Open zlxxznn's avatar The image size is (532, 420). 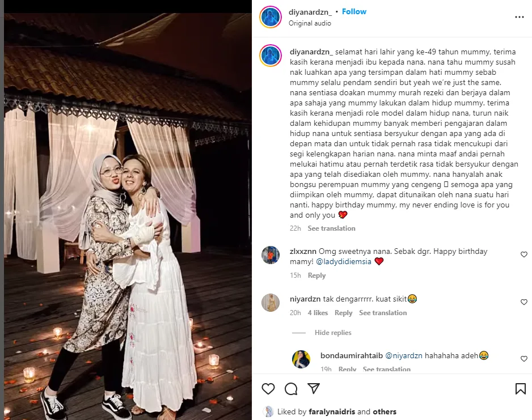271,255
